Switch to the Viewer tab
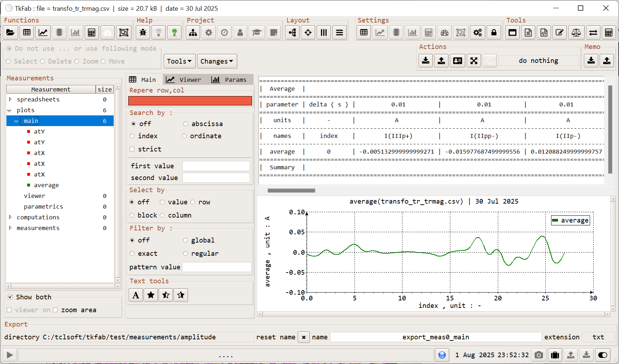 point(185,79)
